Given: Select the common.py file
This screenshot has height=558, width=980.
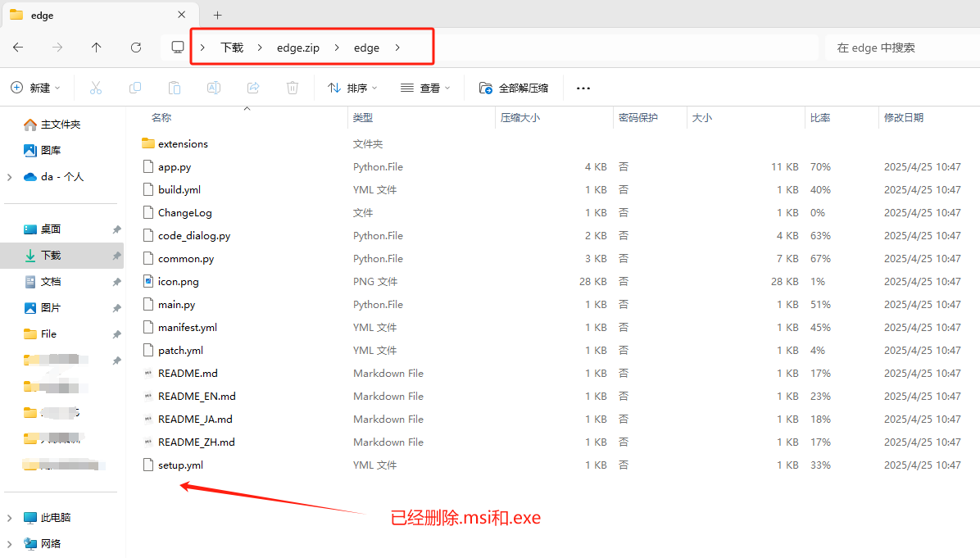Looking at the screenshot, I should 186,259.
